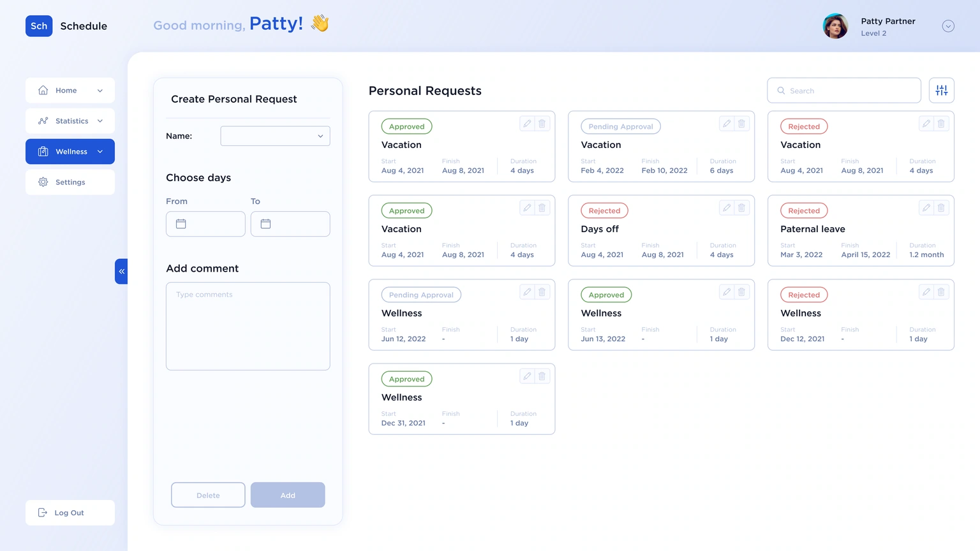The image size is (980, 551).
Task: Open the Patty Partner account dropdown arrow
Action: (948, 26)
